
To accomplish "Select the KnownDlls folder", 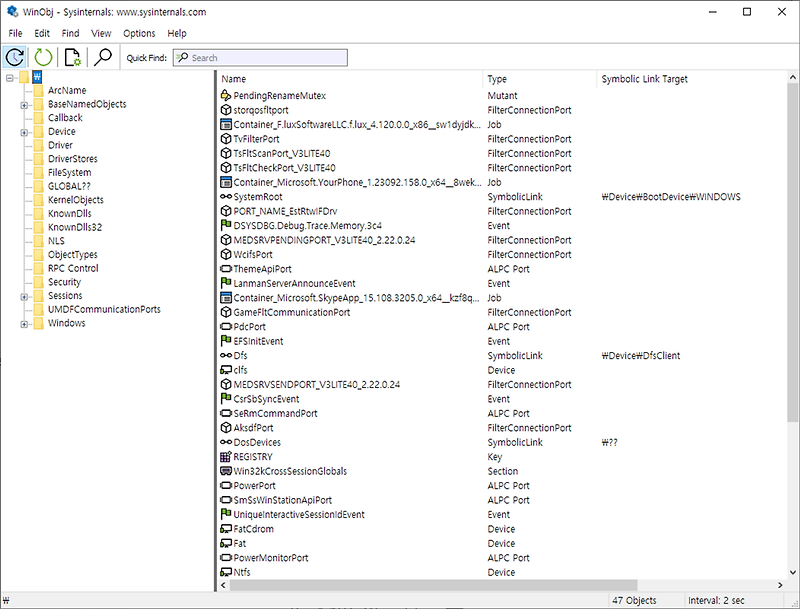I will click(72, 213).
